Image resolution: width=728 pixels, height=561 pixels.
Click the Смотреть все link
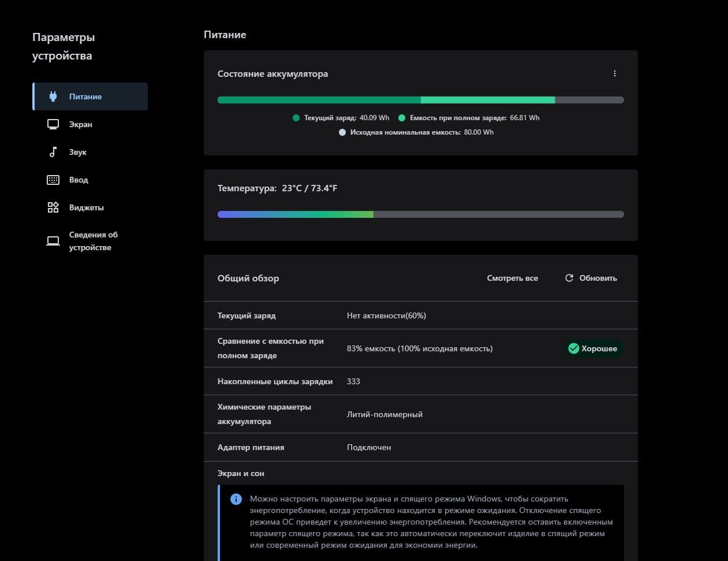pyautogui.click(x=512, y=278)
